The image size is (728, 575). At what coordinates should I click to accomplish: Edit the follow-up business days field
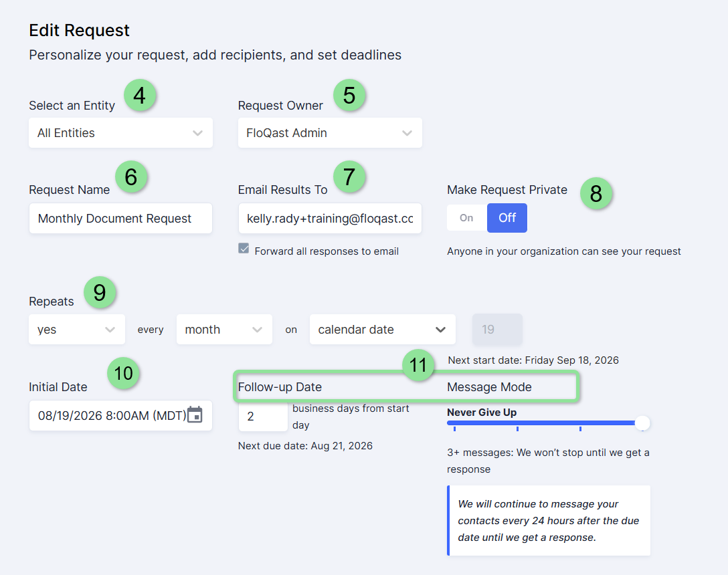(x=263, y=417)
